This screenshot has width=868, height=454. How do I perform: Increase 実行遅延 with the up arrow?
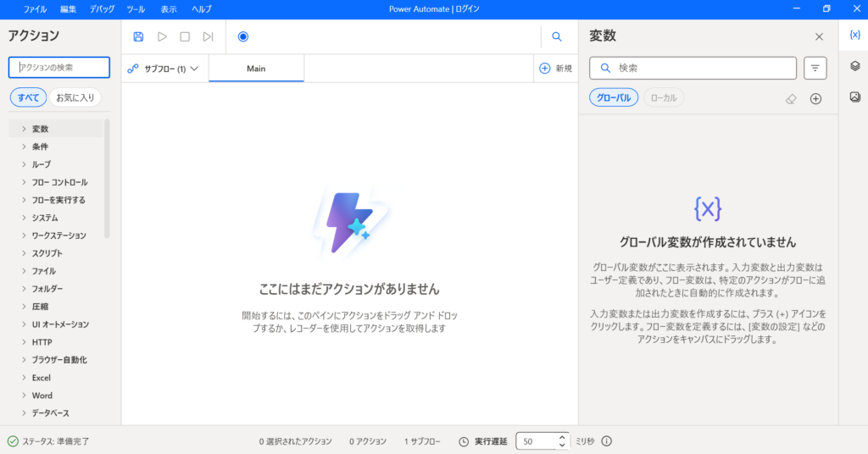point(562,437)
